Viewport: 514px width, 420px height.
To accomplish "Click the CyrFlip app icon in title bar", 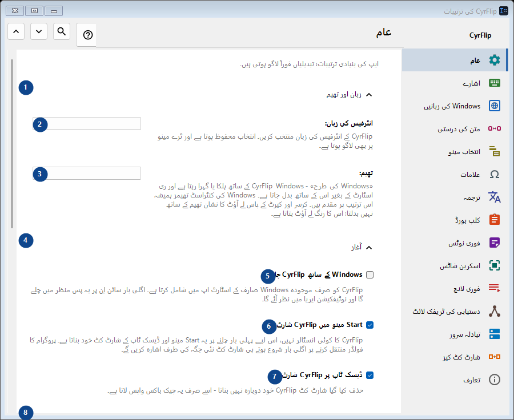I will (x=504, y=11).
